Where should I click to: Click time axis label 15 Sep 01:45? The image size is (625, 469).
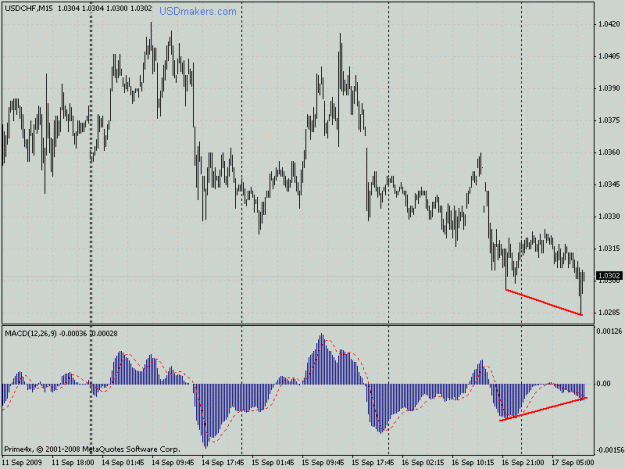coord(273,463)
